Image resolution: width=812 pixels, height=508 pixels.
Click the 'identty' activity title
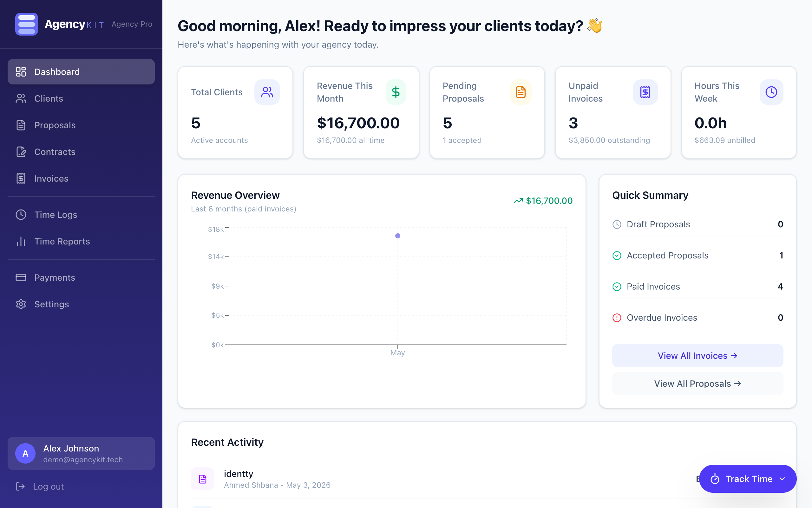click(x=239, y=474)
